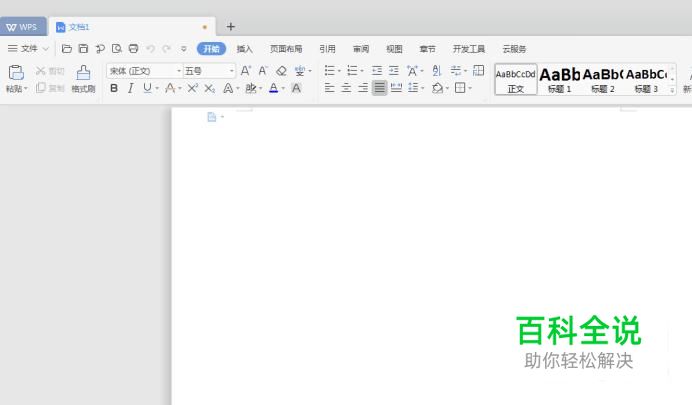Click the print icon in quick access toolbar
Viewport: 692px width, 405px height.
(133, 48)
